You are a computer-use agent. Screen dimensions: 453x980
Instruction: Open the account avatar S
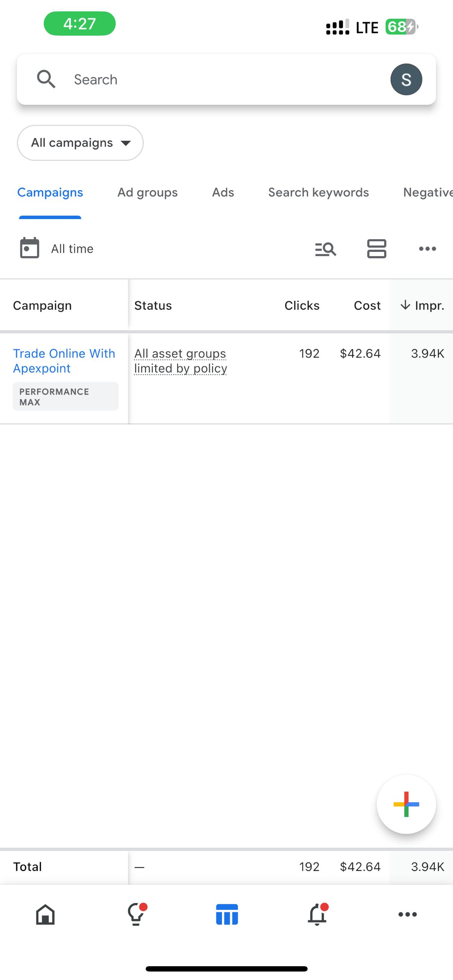tap(406, 80)
